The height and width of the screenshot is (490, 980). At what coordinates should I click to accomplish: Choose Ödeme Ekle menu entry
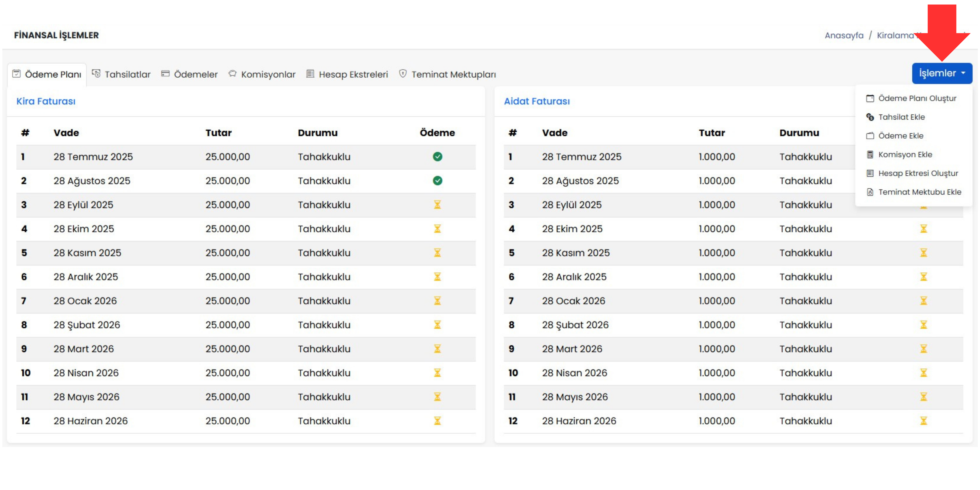point(901,136)
